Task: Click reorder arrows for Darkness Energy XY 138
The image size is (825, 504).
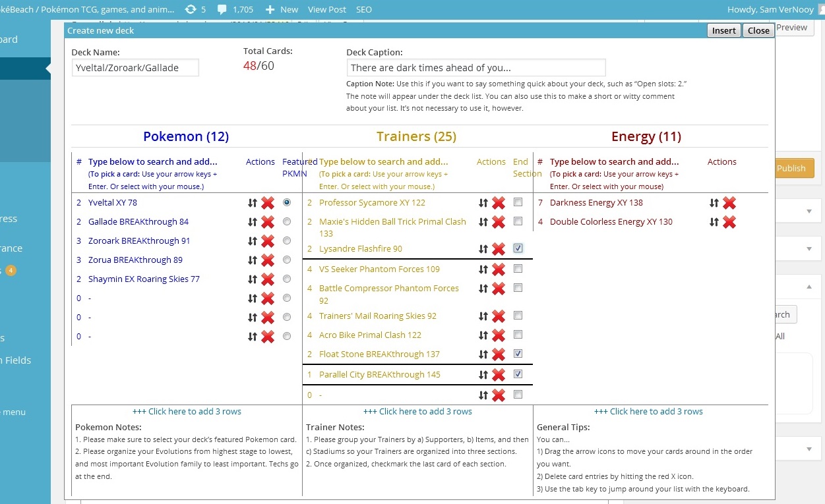Action: (714, 203)
